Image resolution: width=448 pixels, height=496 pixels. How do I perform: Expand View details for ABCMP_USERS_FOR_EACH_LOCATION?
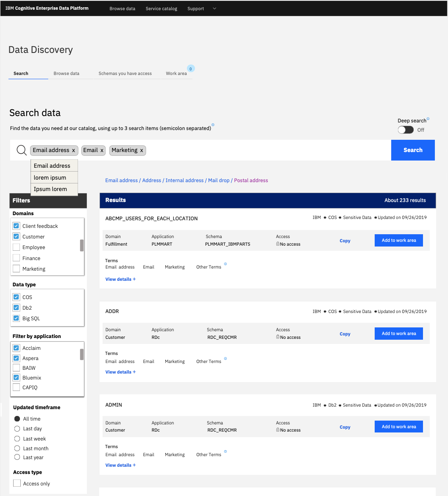point(120,279)
